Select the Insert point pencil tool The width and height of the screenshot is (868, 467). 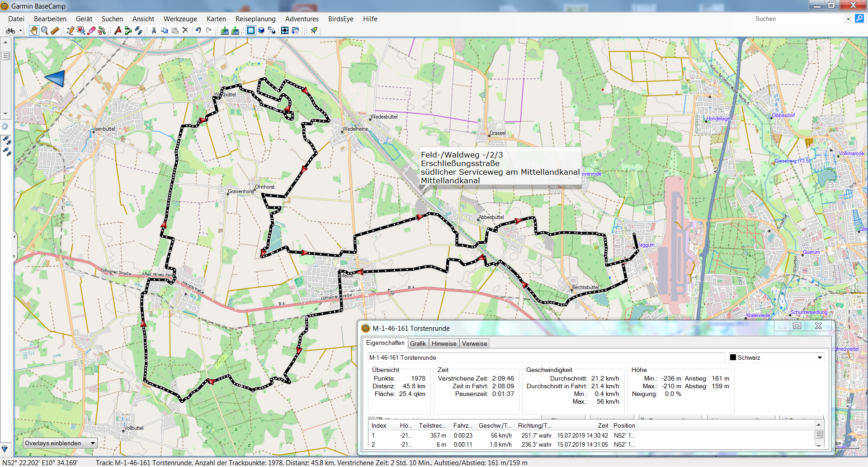point(71,30)
